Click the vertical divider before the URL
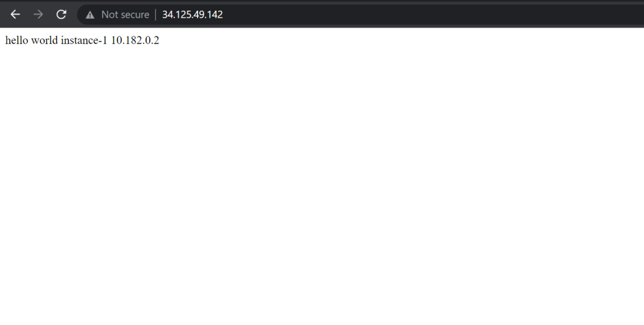The image size is (644, 325). tap(156, 15)
